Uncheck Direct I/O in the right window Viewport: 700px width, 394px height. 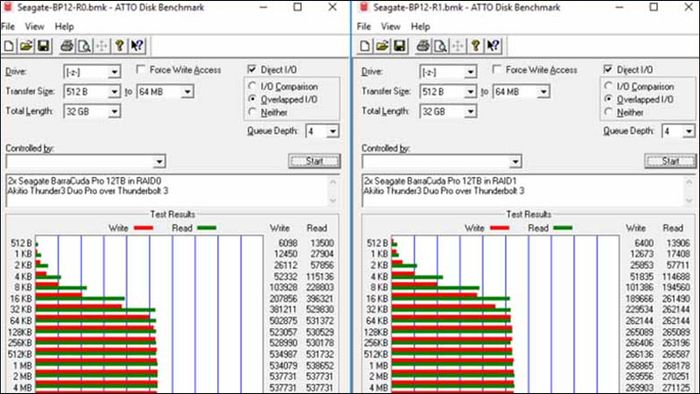point(608,70)
